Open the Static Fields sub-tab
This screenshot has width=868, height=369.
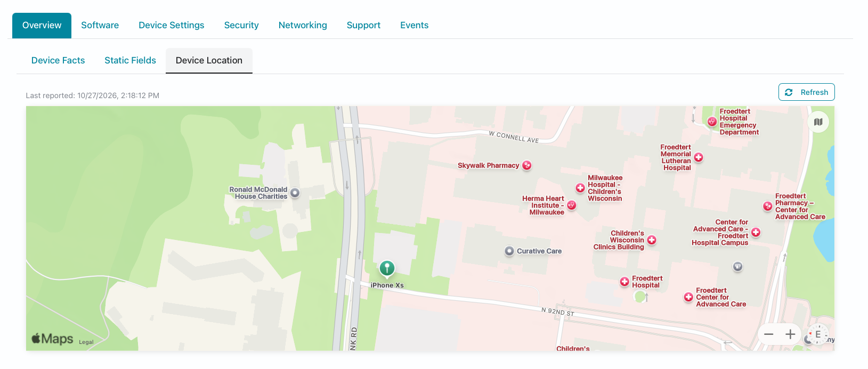coord(130,60)
